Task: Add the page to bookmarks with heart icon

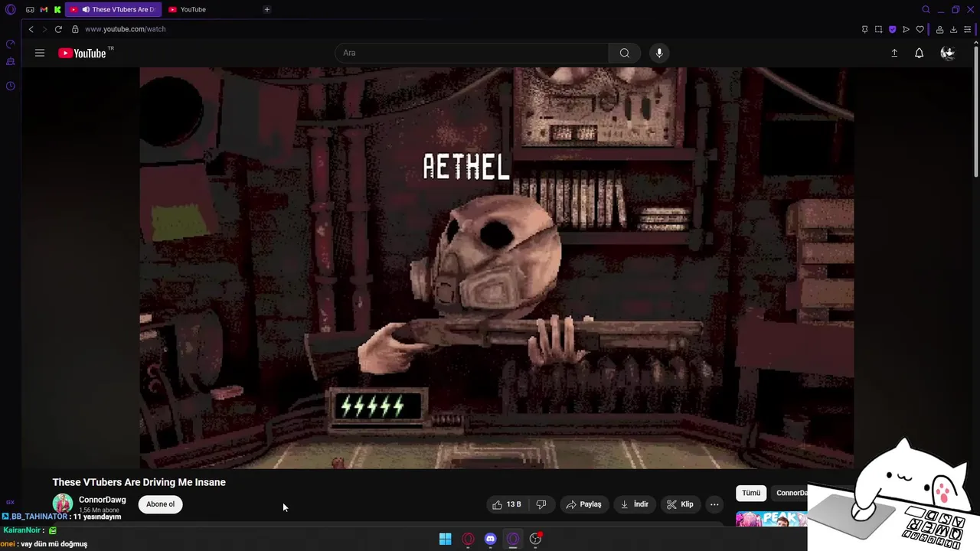Action: [920, 29]
